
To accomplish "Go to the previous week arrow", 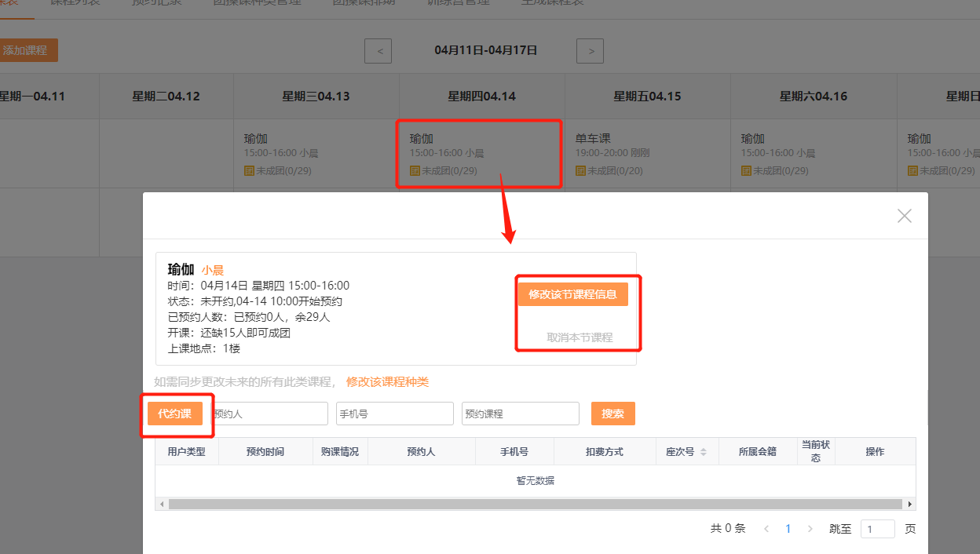I will click(x=379, y=51).
